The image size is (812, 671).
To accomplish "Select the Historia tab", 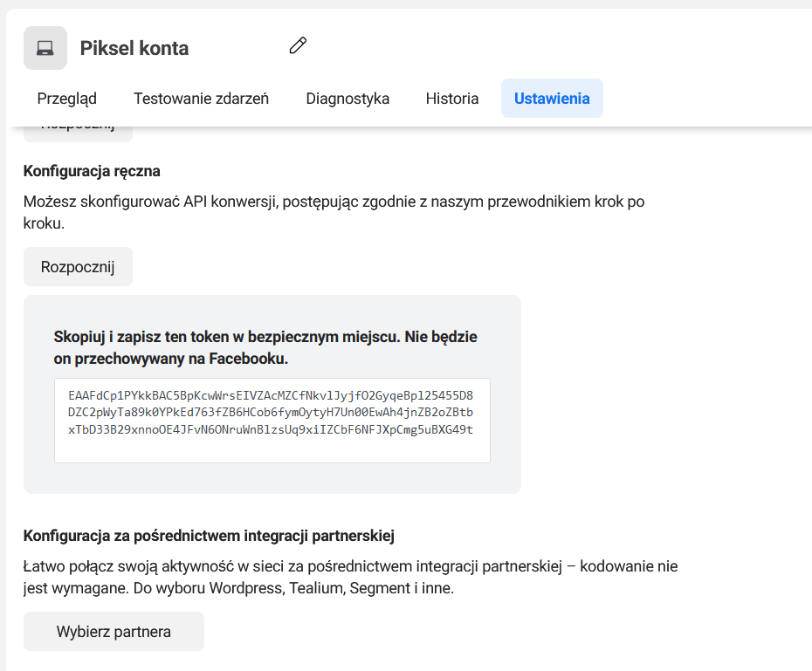I will (452, 99).
